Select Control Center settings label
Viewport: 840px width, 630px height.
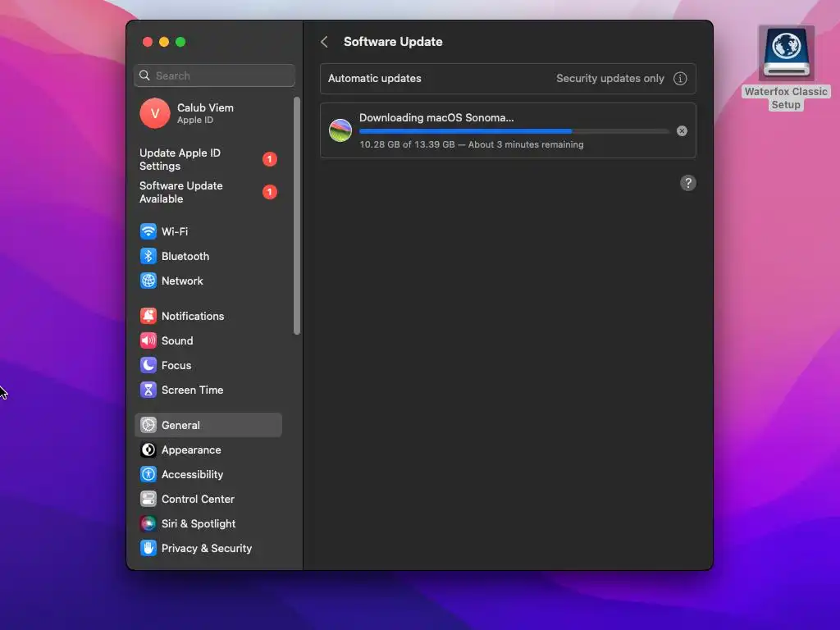point(198,500)
